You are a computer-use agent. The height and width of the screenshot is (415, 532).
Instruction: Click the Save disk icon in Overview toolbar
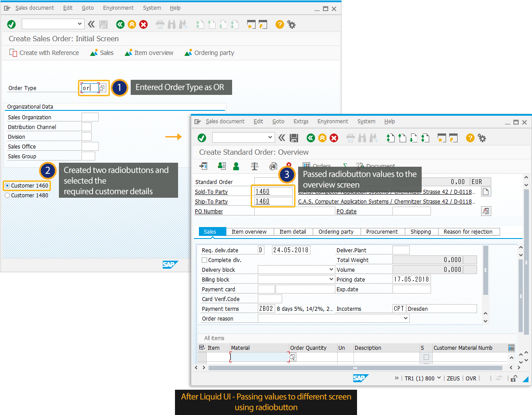(x=294, y=138)
